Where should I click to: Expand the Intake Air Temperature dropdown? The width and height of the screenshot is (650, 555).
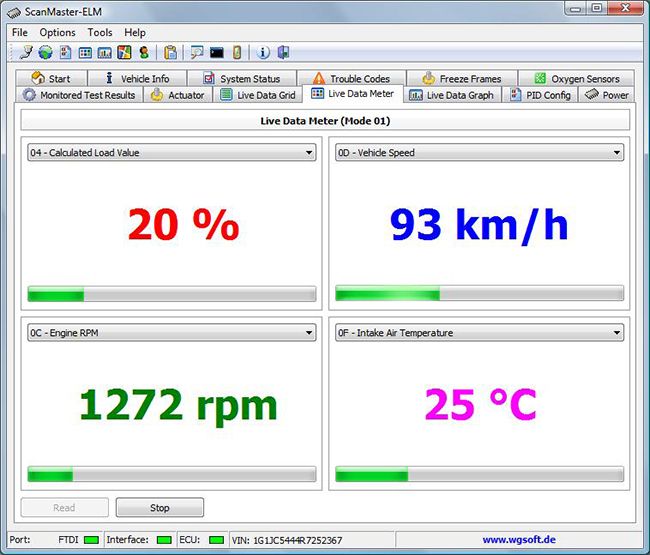[617, 333]
